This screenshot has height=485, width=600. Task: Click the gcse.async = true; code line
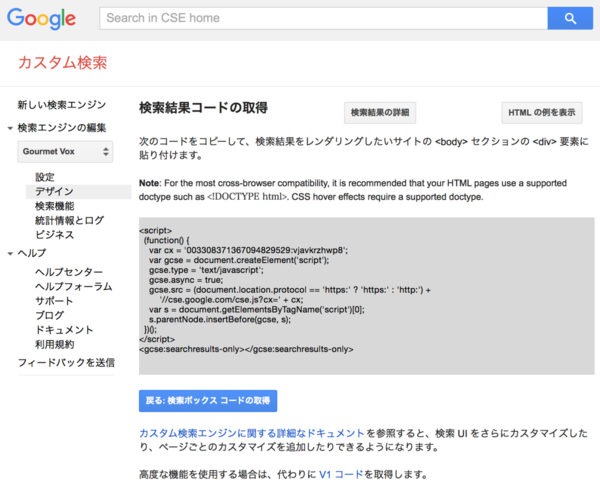point(186,280)
